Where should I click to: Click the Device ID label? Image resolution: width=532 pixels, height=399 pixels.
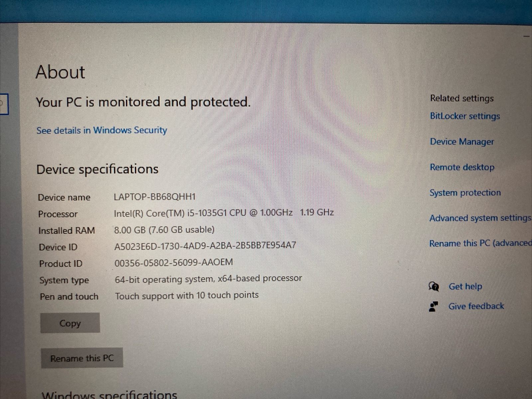(58, 247)
